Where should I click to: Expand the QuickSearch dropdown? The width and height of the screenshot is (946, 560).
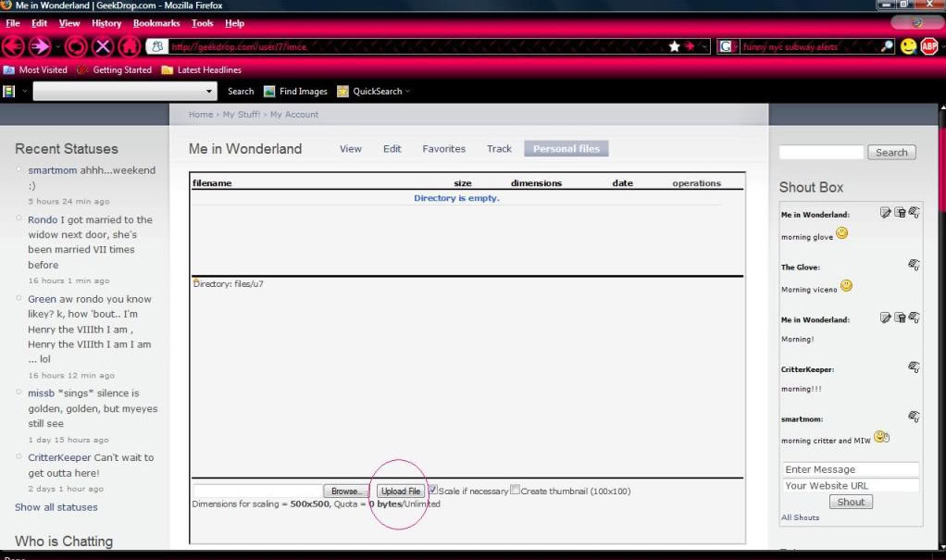click(407, 92)
